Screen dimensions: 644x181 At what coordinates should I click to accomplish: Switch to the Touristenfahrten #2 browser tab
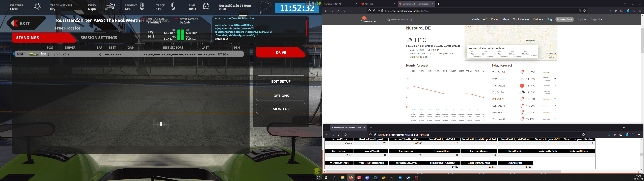341,4
